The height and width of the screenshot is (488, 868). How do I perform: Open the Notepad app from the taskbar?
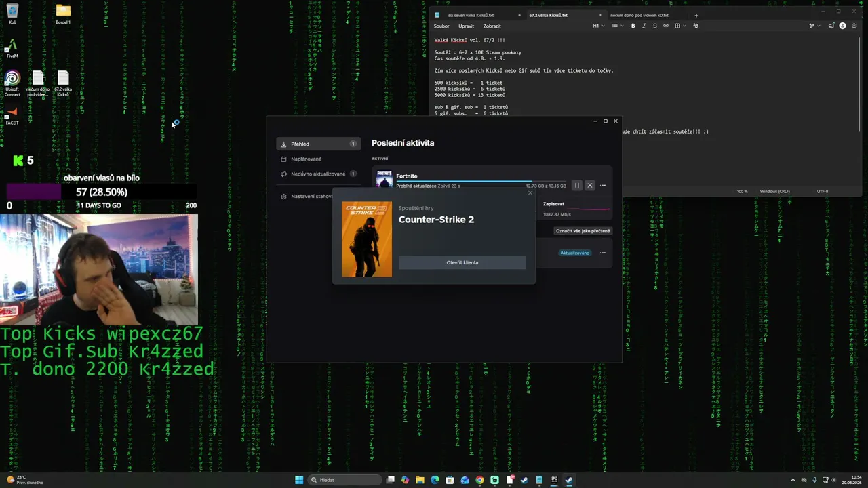point(539,480)
